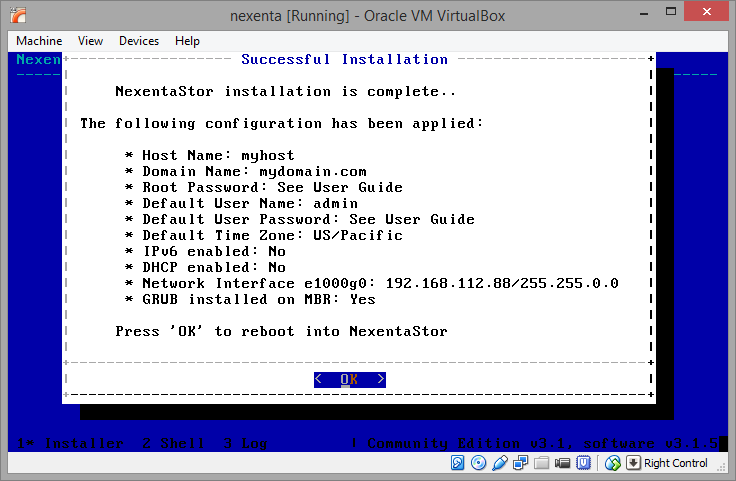This screenshot has height=481, width=736.
Task: Select the 1* Installer console tab
Action: pyautogui.click(x=70, y=443)
